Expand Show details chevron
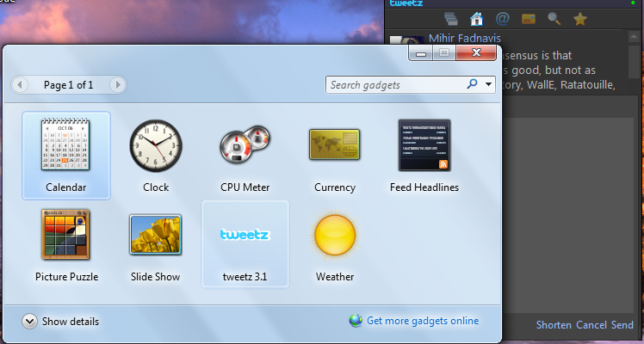 click(29, 322)
